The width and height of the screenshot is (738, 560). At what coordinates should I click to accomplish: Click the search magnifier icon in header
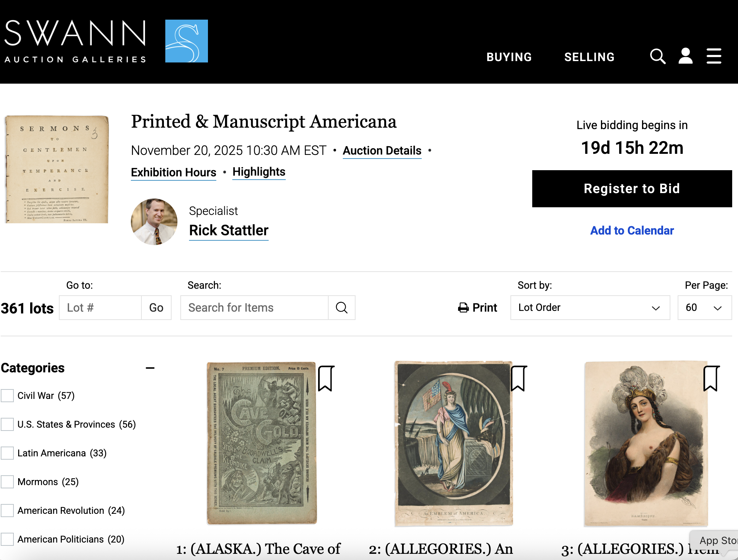(x=657, y=57)
